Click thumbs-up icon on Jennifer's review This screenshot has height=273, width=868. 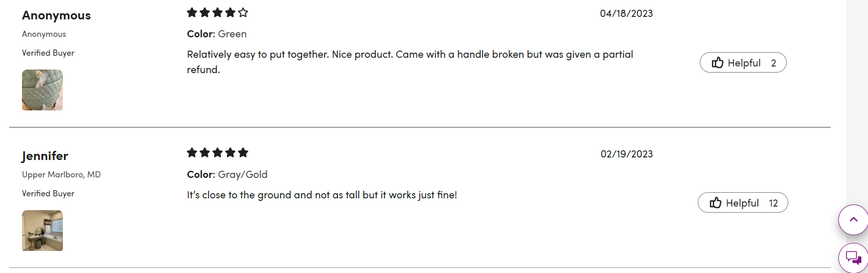click(716, 203)
